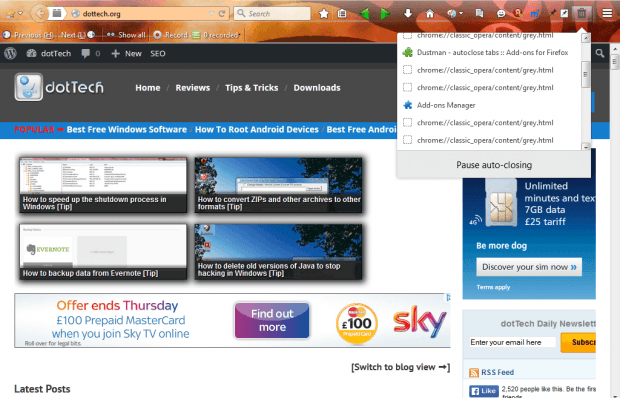Open the Downloads arrow icon in toolbar
Screen dimensions: 620x398
pos(408,13)
